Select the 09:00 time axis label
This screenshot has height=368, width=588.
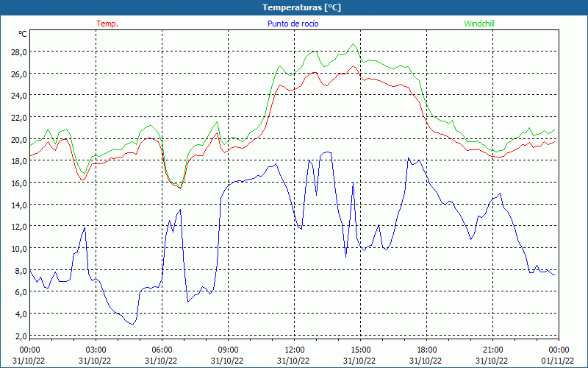click(228, 350)
